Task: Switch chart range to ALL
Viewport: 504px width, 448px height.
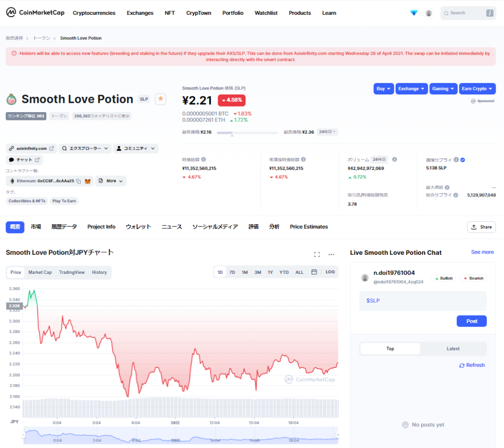Action: pyautogui.click(x=299, y=272)
